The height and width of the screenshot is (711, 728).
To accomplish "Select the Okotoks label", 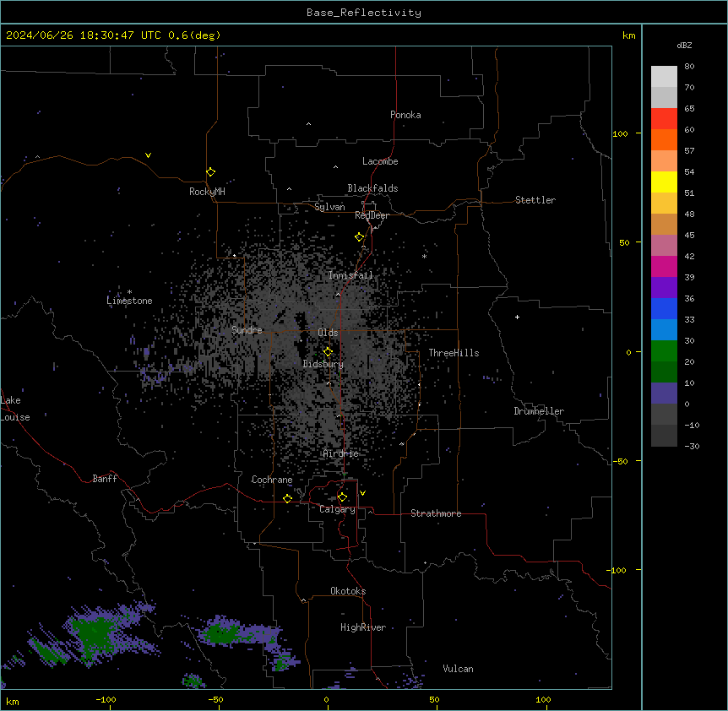I will tap(348, 591).
